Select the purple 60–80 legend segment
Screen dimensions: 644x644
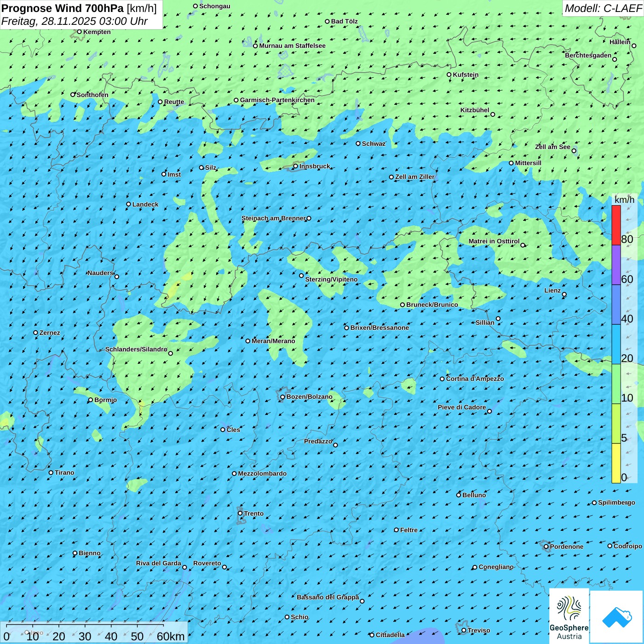pos(616,265)
